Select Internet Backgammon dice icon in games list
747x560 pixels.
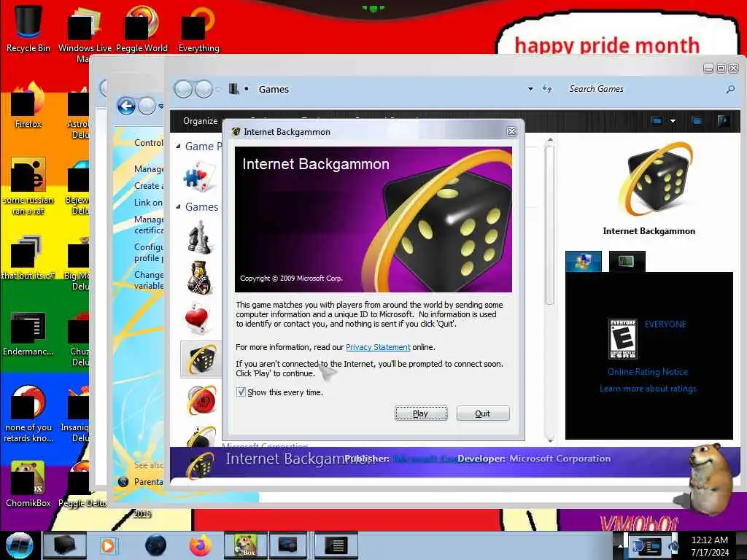[201, 359]
